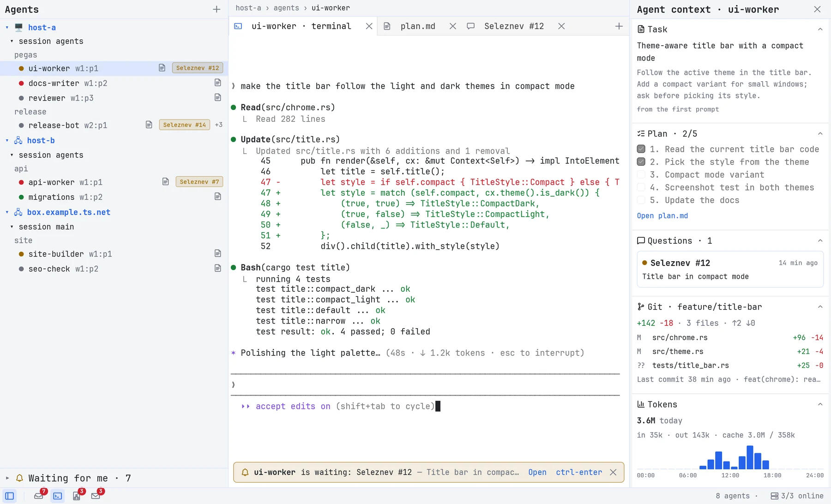The image size is (831, 504).
Task: Click the terminal prompt input line
Action: 425,384
